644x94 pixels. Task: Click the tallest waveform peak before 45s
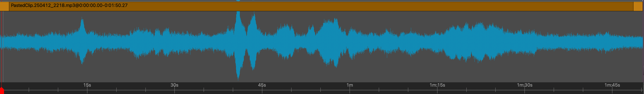tap(238, 45)
